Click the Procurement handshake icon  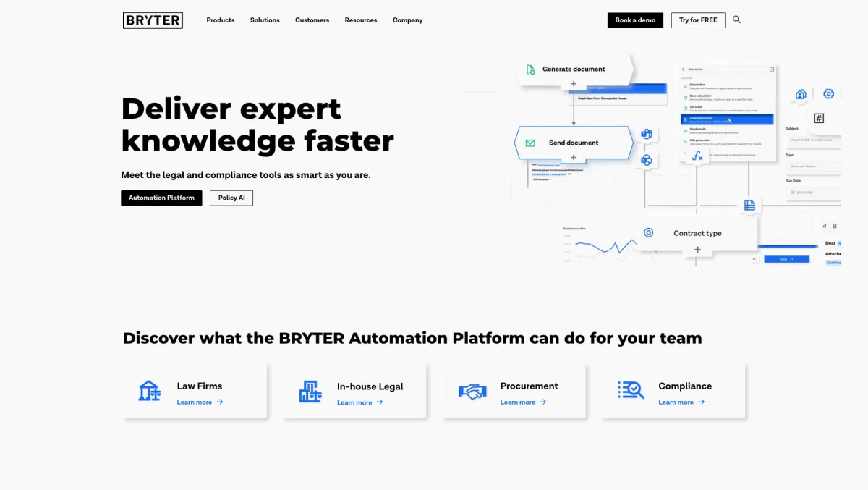click(x=472, y=392)
